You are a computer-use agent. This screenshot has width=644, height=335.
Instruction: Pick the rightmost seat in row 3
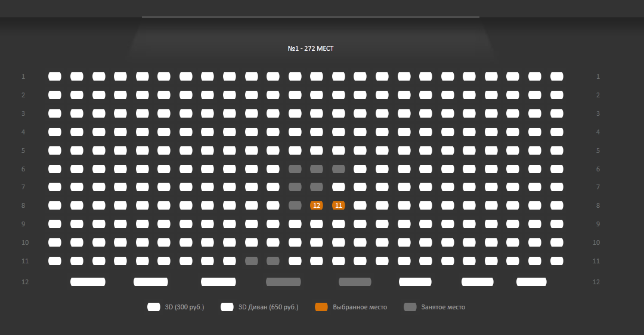pyautogui.click(x=556, y=113)
